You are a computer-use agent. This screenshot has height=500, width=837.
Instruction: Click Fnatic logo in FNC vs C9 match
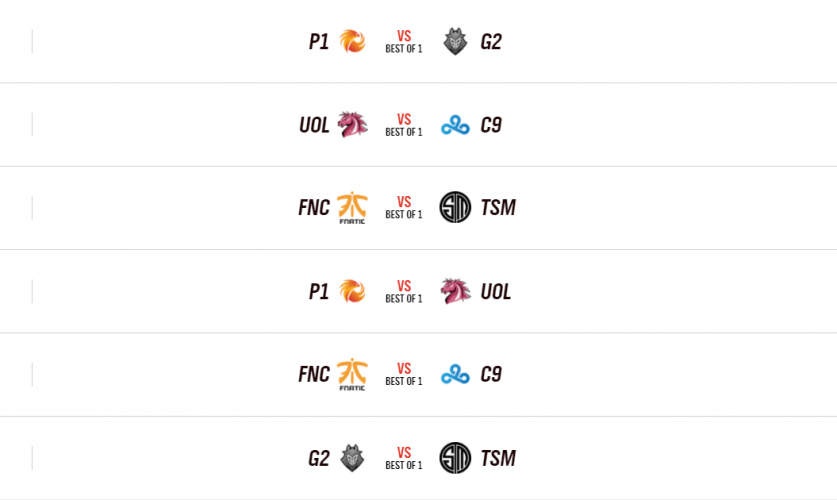click(x=352, y=374)
